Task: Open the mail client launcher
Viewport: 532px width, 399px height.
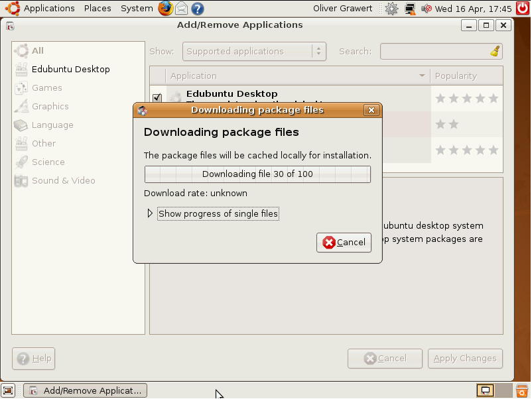Action: tap(182, 8)
